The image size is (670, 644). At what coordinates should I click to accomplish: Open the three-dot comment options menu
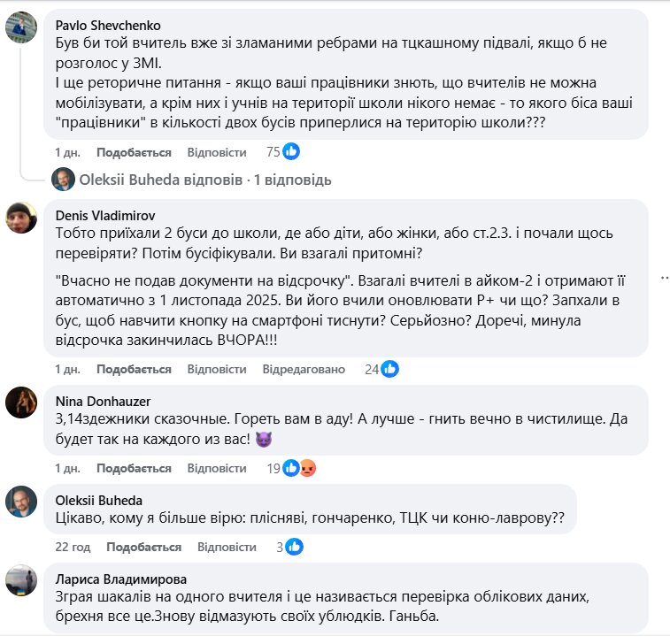coord(664,278)
